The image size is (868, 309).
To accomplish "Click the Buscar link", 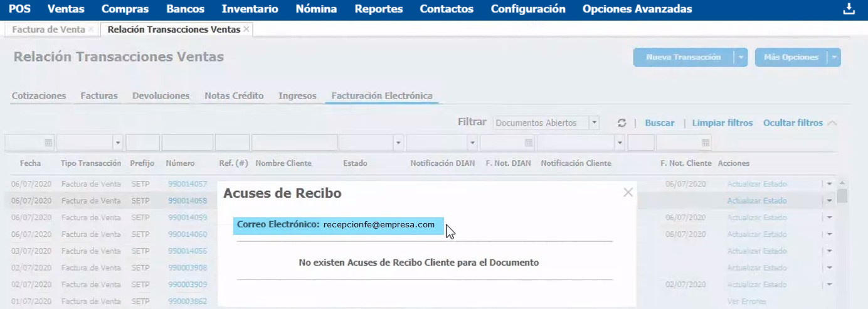I will click(660, 123).
